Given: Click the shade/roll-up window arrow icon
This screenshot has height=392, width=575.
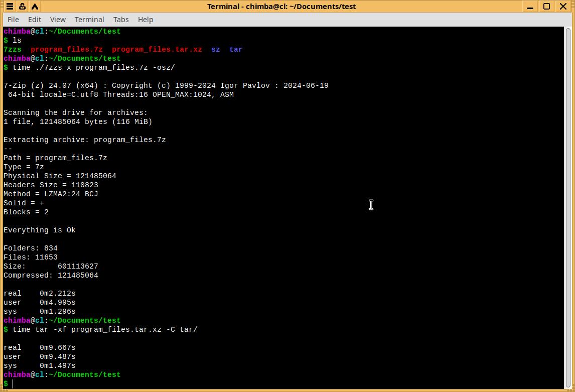Looking at the screenshot, I should pos(35,6).
